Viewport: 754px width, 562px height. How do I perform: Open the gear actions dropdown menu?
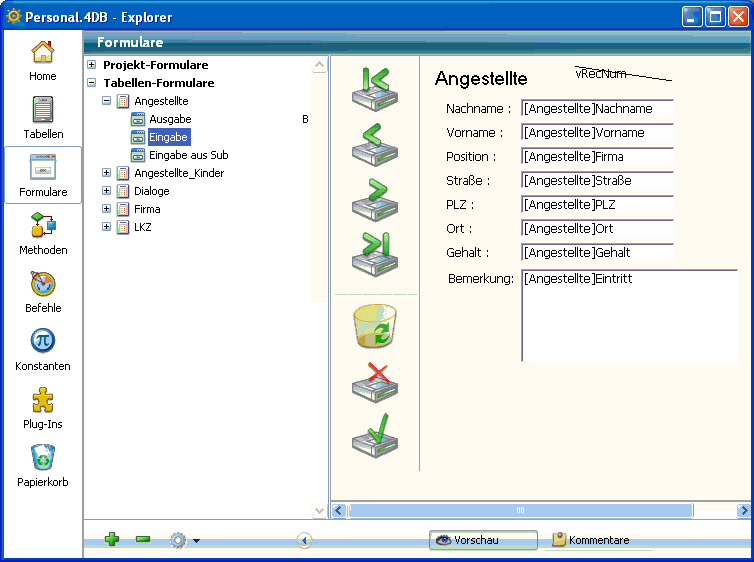pyautogui.click(x=184, y=540)
